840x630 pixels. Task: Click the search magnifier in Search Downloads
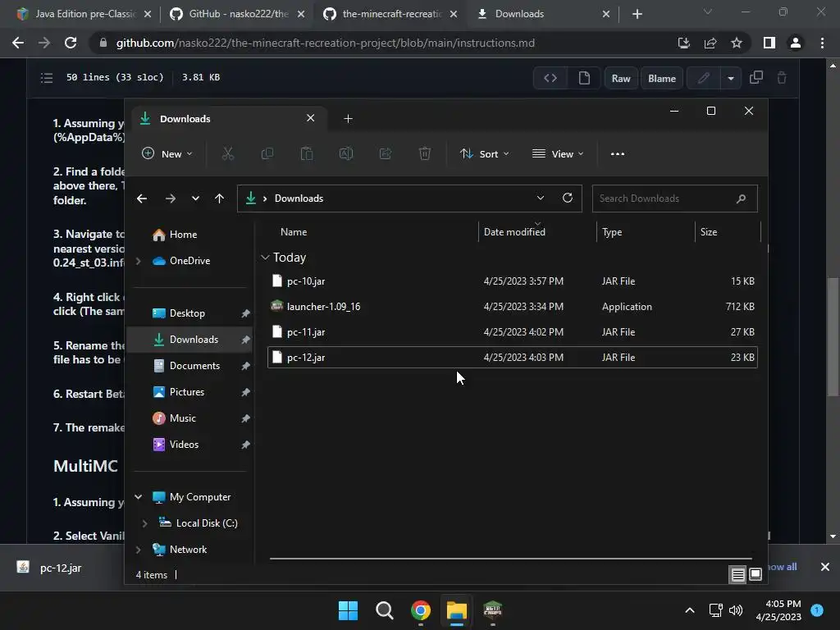point(741,199)
